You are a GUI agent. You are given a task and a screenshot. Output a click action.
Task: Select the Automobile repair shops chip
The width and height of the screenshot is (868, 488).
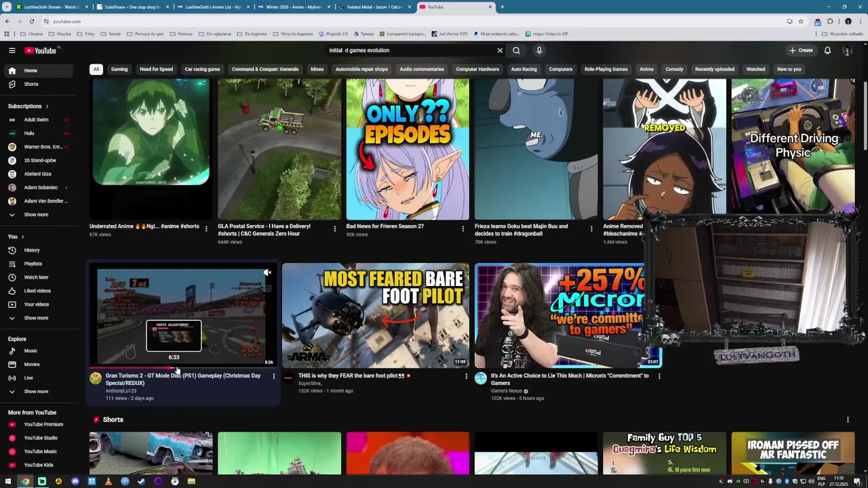click(361, 69)
